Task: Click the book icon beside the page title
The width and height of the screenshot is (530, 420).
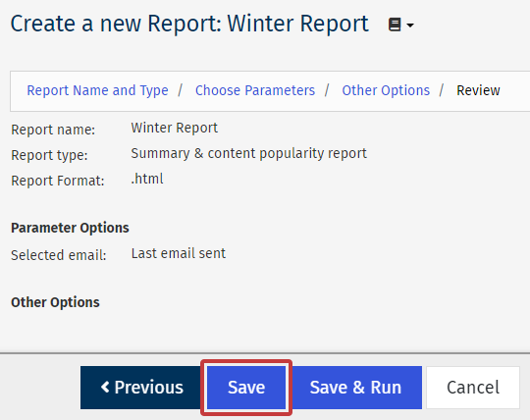Action: 395,25
